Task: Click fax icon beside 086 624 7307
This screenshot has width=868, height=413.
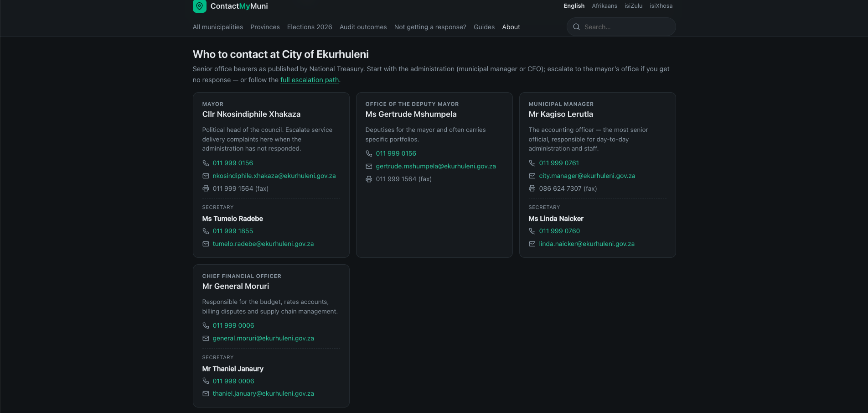Action: click(532, 188)
